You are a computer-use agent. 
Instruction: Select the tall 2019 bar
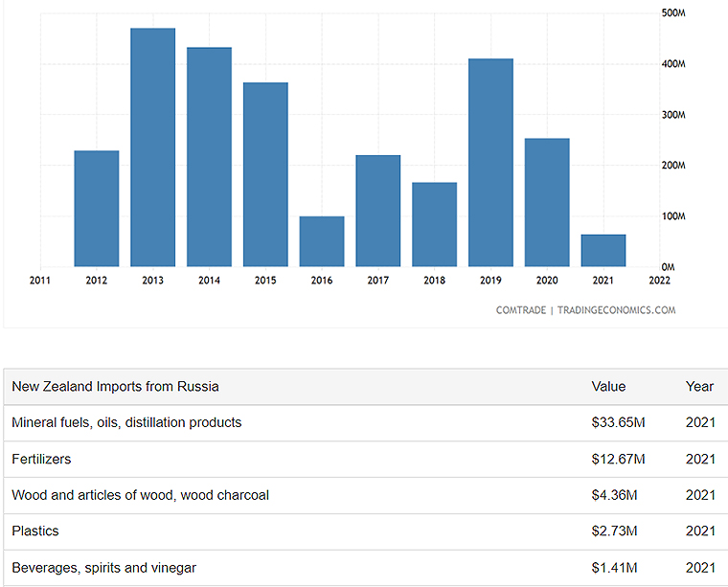point(490,163)
